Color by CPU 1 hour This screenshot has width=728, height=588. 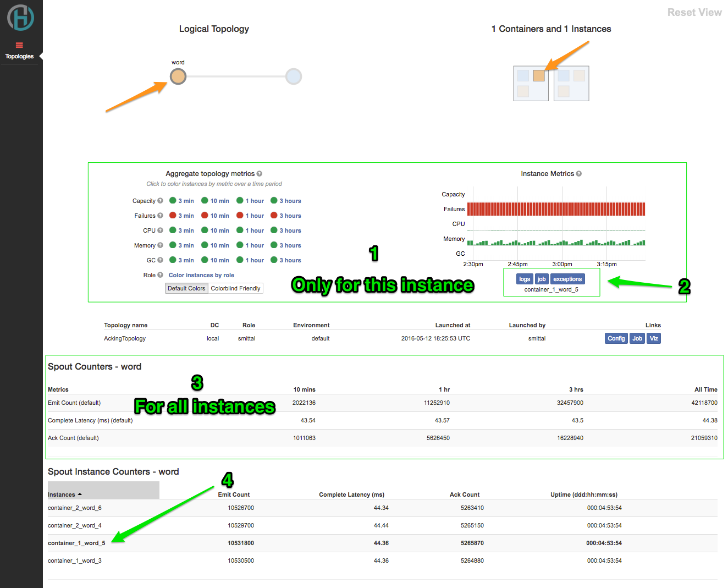point(250,230)
